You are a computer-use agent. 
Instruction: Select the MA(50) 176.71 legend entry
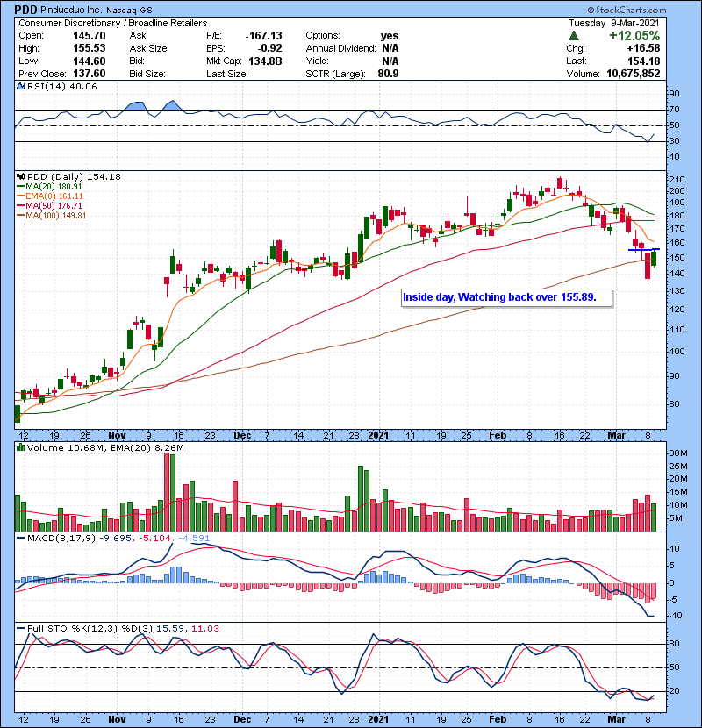coord(49,205)
